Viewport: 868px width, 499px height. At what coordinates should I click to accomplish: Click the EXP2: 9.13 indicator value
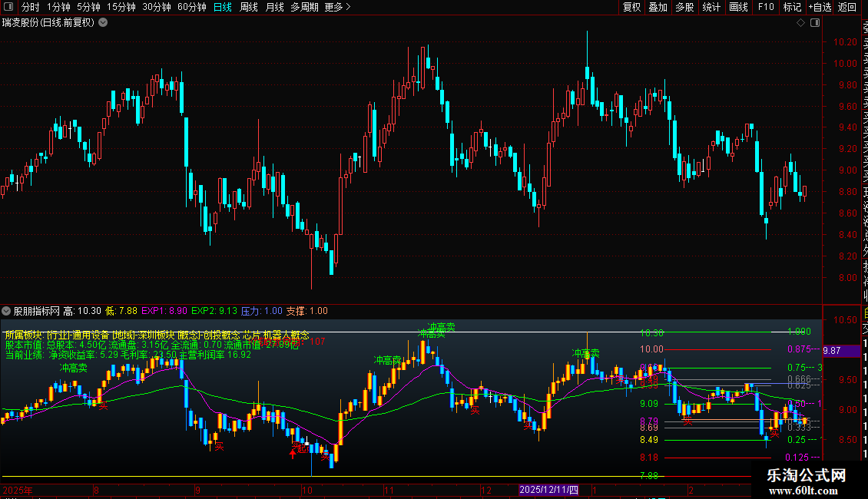click(214, 311)
